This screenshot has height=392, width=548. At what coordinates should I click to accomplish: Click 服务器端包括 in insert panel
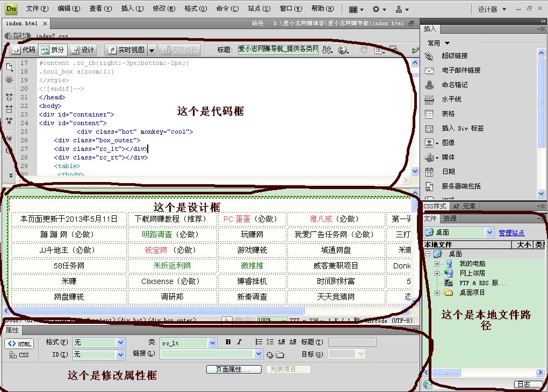point(461,186)
